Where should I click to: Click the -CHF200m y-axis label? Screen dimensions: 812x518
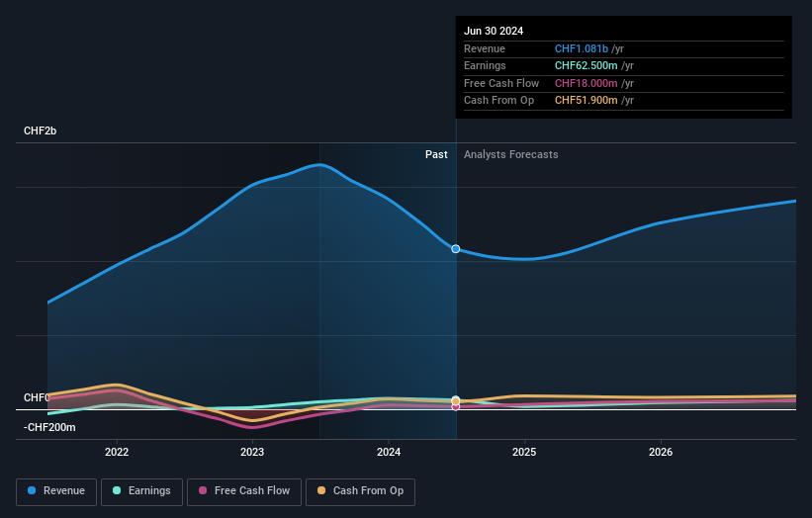coord(49,427)
